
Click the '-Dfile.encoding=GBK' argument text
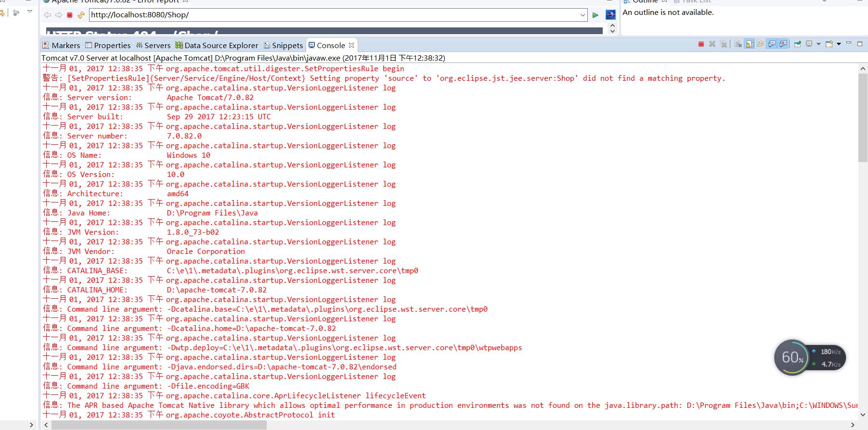[208, 386]
